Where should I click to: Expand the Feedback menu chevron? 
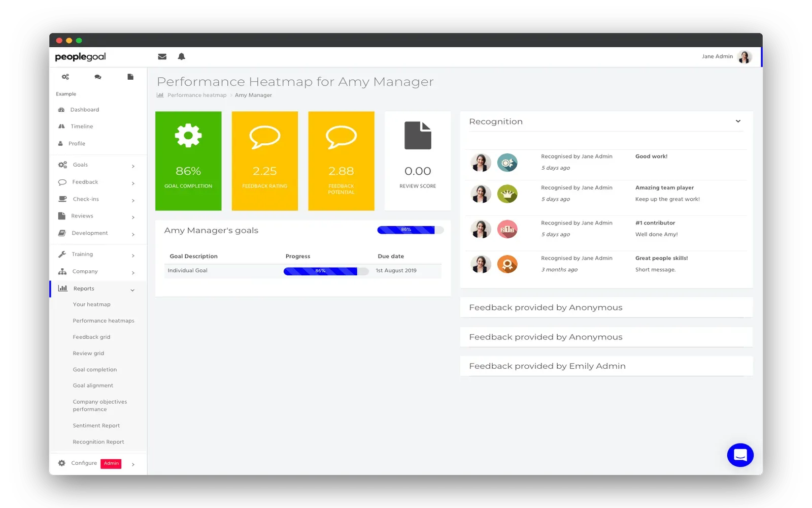133,183
